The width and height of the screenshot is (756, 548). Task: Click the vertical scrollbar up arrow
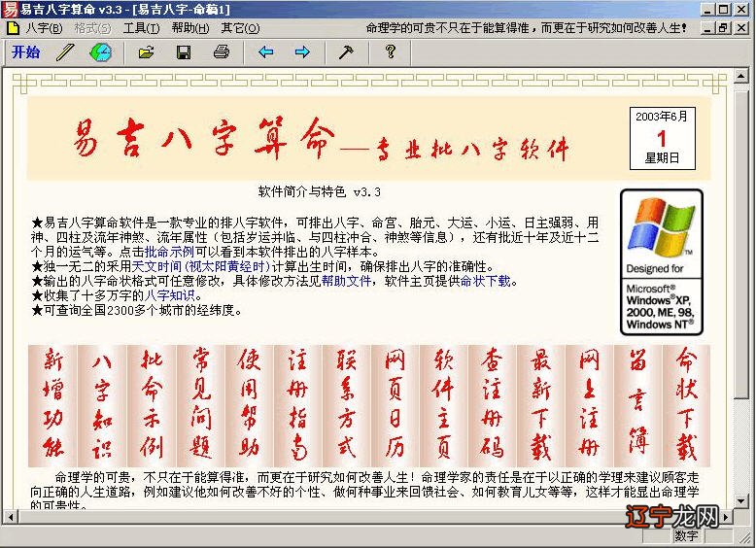point(741,76)
